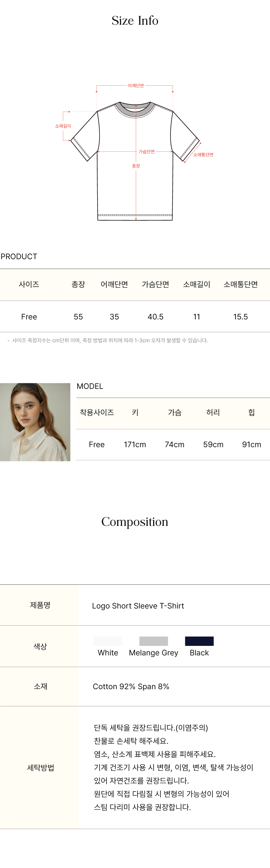Click the White color swatch

[x=108, y=641]
